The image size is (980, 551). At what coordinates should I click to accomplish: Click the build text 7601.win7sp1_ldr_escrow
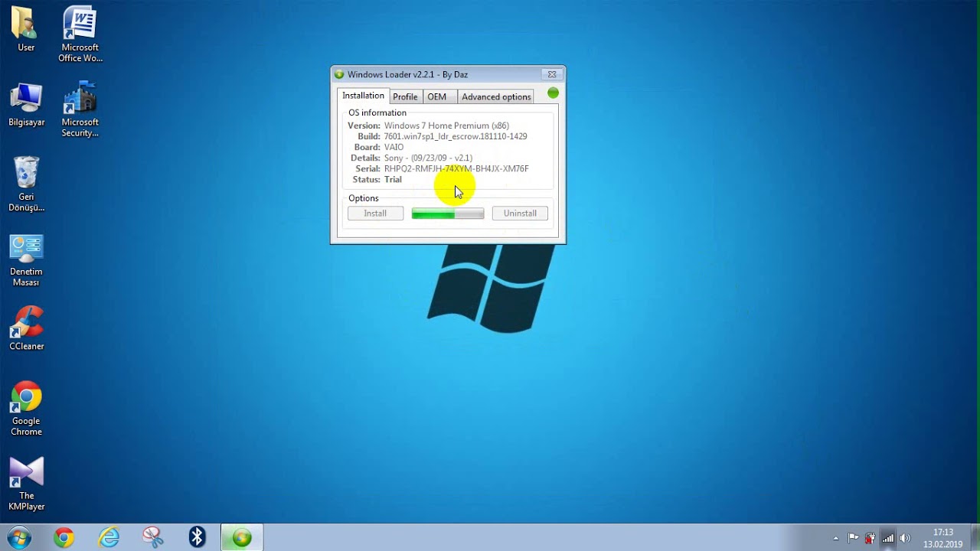click(456, 136)
